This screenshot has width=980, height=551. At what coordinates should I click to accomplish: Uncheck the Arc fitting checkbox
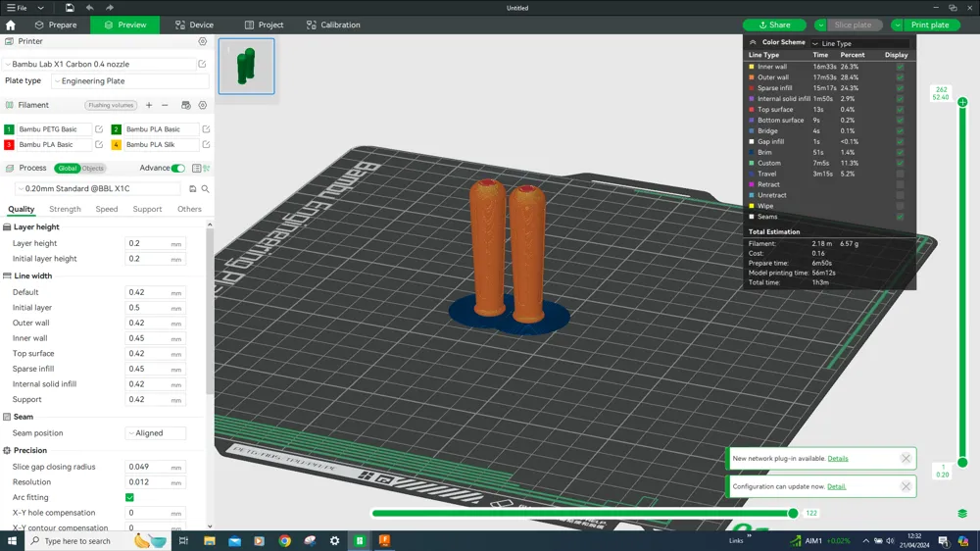point(129,498)
